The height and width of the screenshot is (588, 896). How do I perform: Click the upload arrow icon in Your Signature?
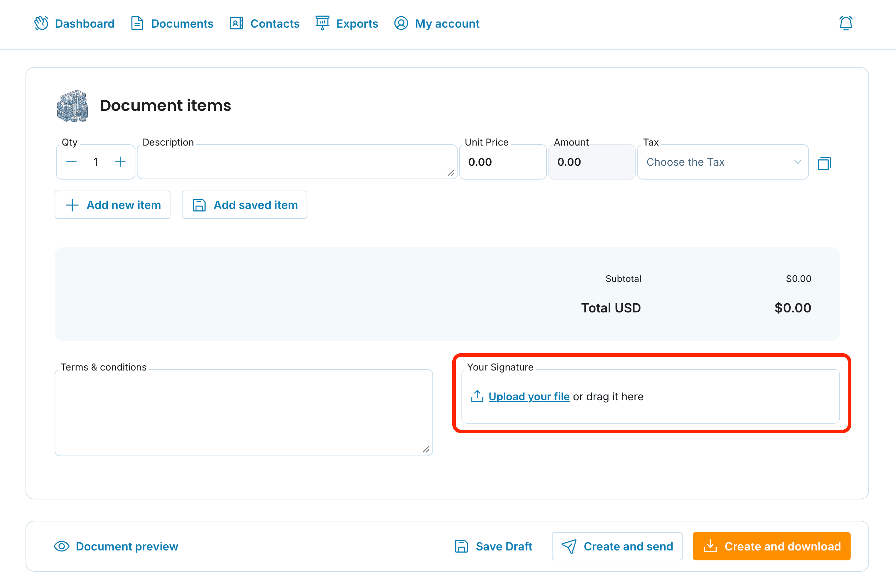[x=477, y=396]
